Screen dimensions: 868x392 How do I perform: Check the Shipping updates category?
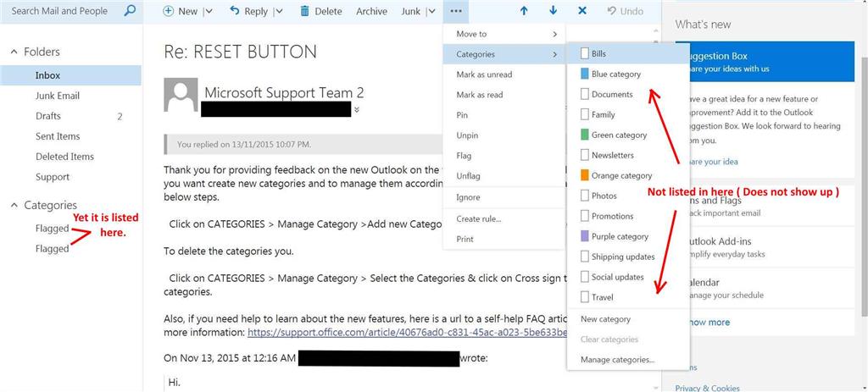tap(585, 257)
